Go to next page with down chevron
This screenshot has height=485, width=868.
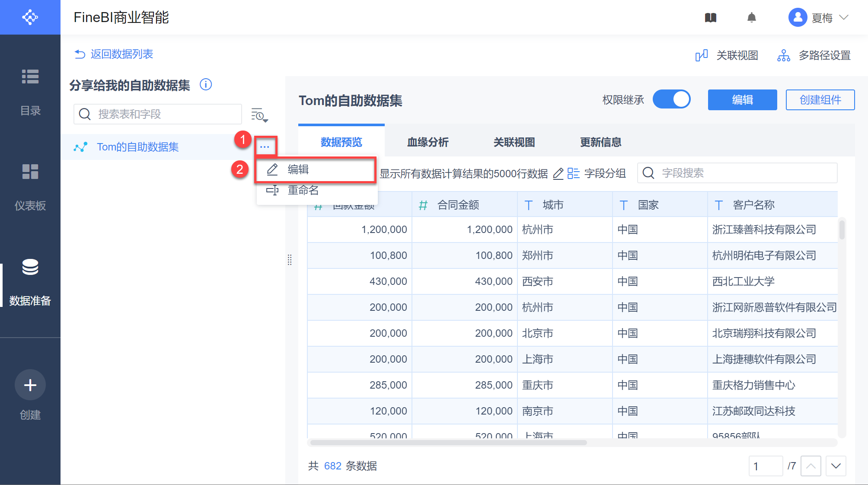click(x=836, y=466)
